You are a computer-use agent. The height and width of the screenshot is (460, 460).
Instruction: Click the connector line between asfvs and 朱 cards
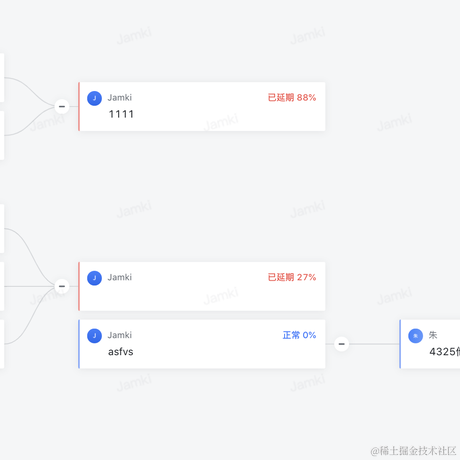pos(374,344)
